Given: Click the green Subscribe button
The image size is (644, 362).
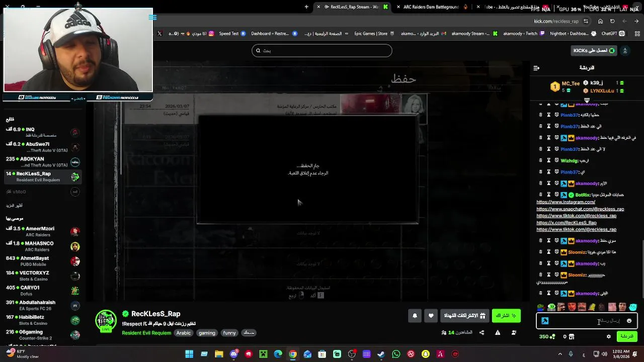Looking at the screenshot, I should coord(506,316).
